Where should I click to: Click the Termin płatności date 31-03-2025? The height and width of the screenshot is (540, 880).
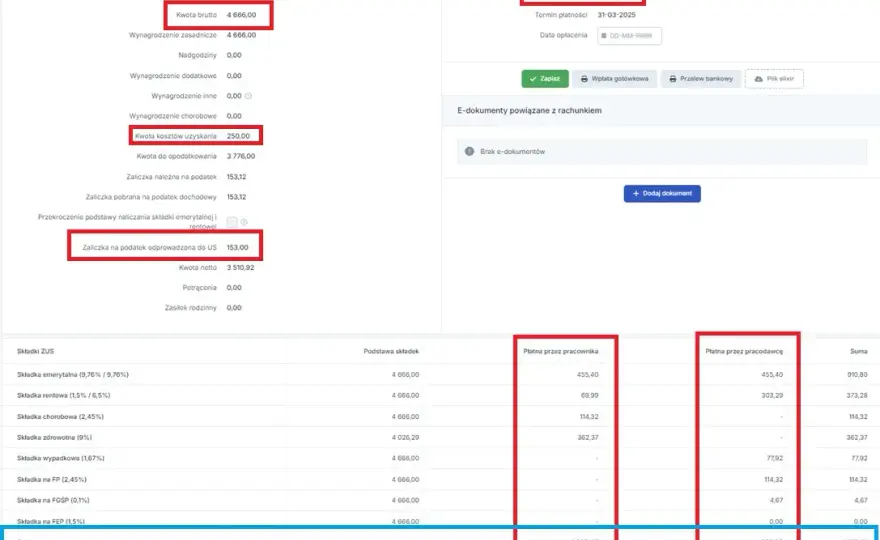click(617, 15)
